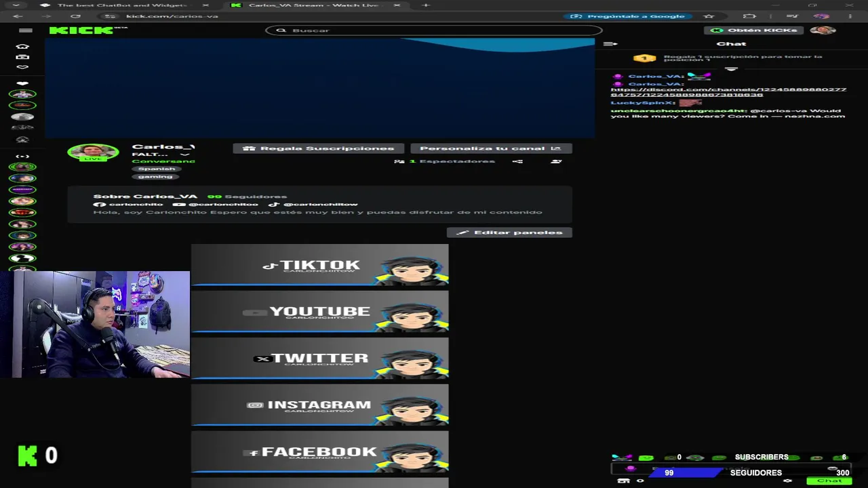The image size is (868, 488).
Task: Click the recommended channels broadcast icon
Action: (22, 156)
